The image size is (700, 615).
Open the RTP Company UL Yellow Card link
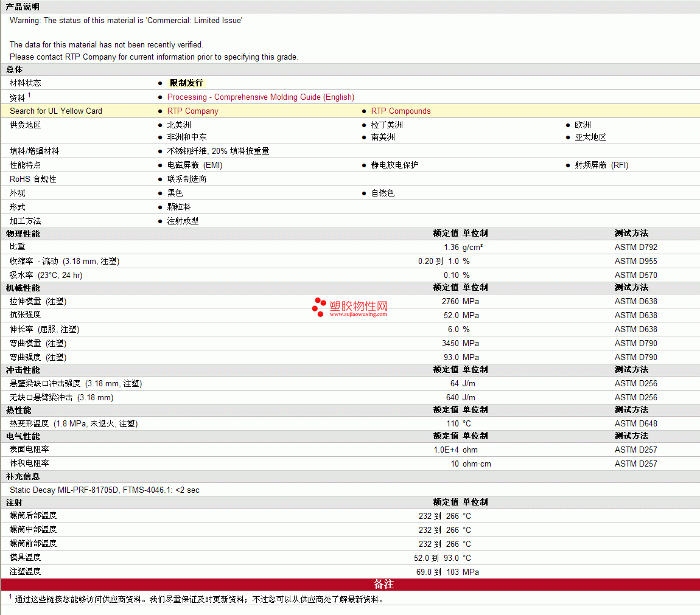tap(193, 111)
